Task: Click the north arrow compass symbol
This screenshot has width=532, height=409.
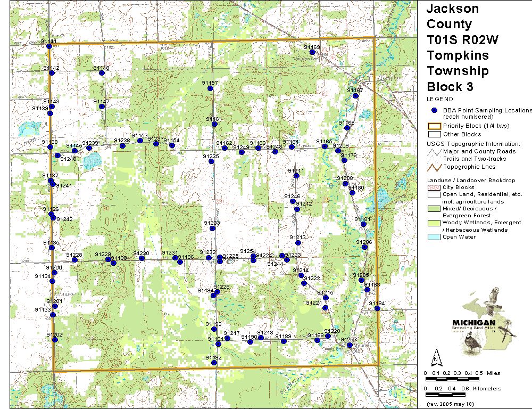Action: click(x=436, y=356)
